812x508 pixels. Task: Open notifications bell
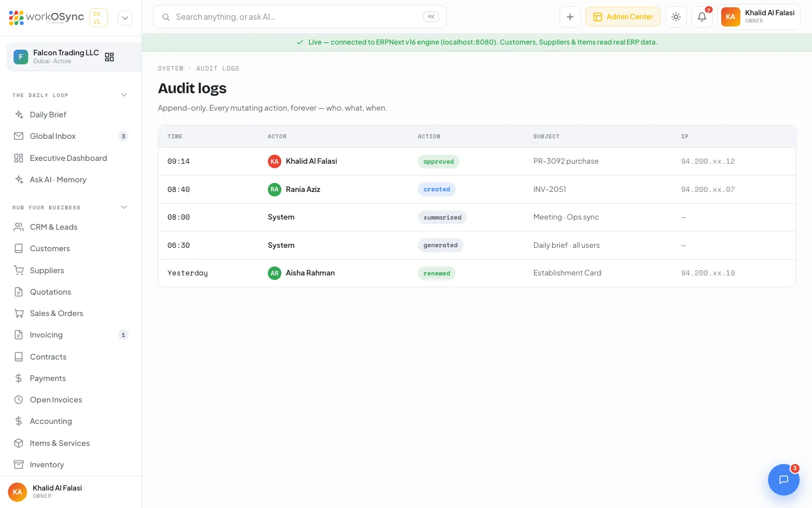(702, 17)
